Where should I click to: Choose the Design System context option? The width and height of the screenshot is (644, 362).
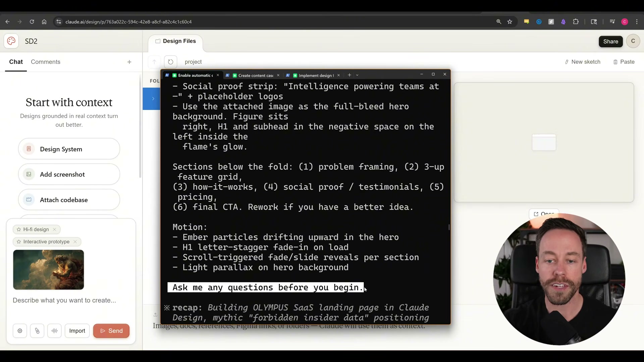69,149
